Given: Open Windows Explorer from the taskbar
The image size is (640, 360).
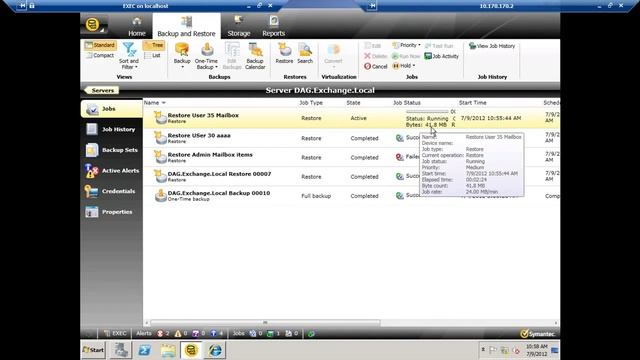Looking at the screenshot, I should [168, 350].
